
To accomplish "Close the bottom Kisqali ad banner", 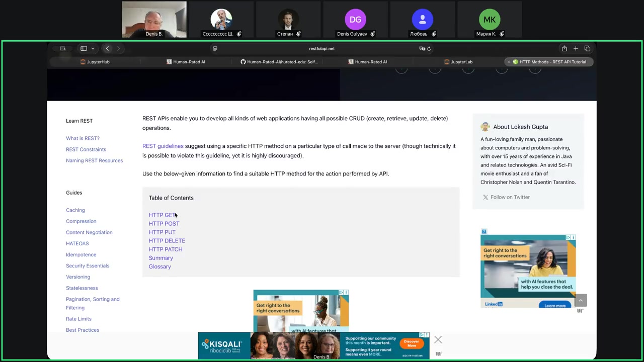I will click(438, 340).
